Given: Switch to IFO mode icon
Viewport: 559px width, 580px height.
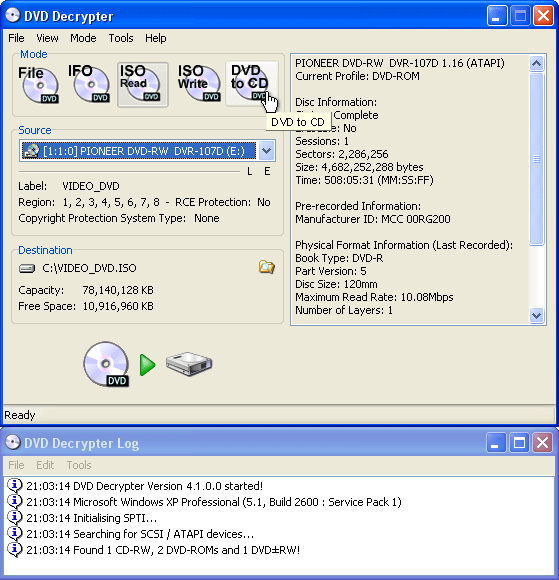Looking at the screenshot, I should tap(90, 85).
